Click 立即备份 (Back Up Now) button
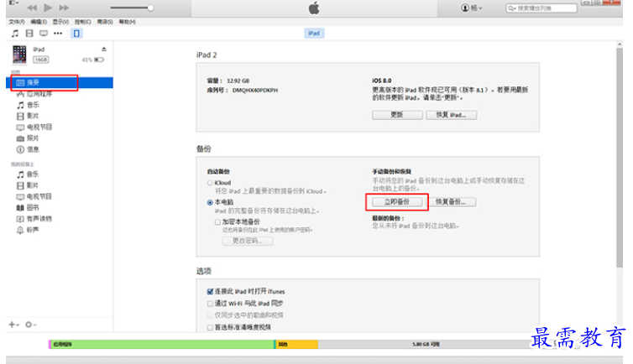The image size is (633, 364). 397,201
